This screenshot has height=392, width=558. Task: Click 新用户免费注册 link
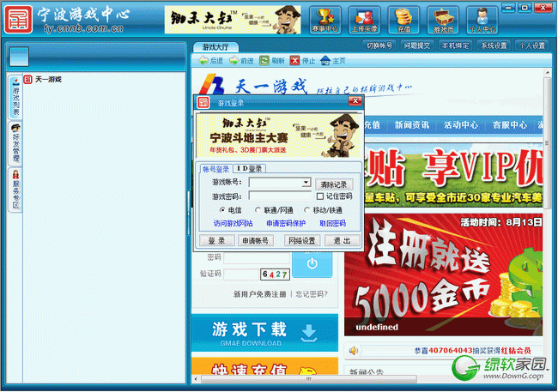259,294
